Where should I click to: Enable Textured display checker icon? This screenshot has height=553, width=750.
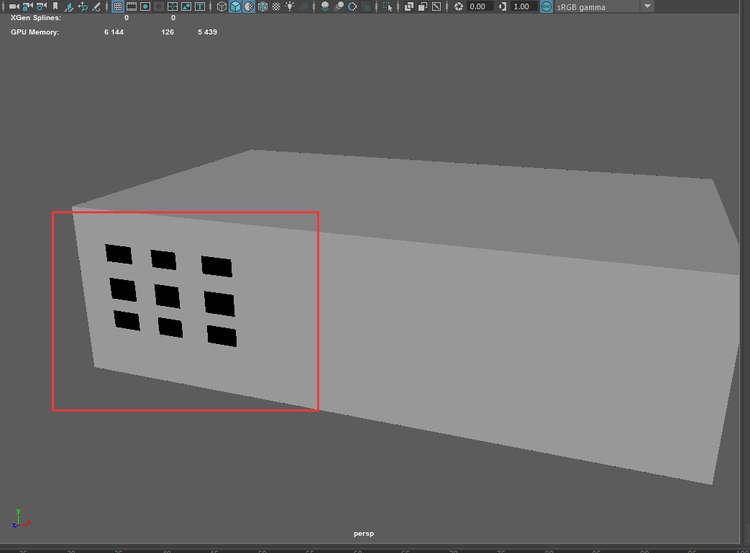tap(276, 6)
